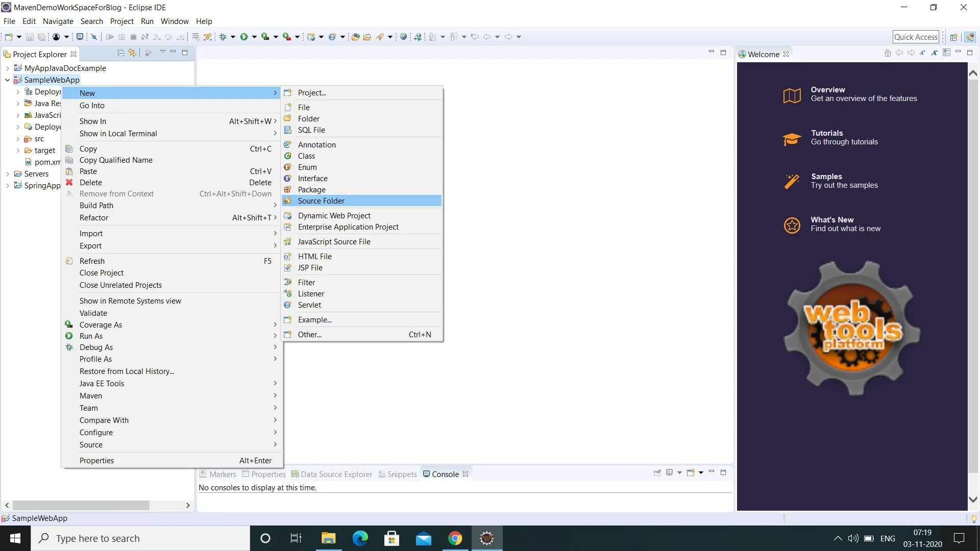Switch to the Data Source Explorer tab
The width and height of the screenshot is (980, 551).
(332, 474)
